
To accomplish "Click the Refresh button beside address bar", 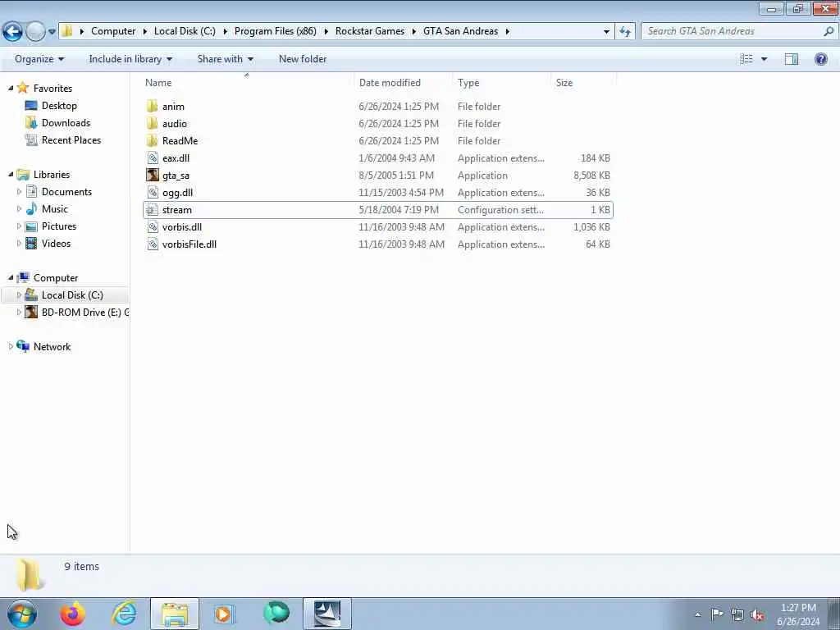I will coord(625,31).
